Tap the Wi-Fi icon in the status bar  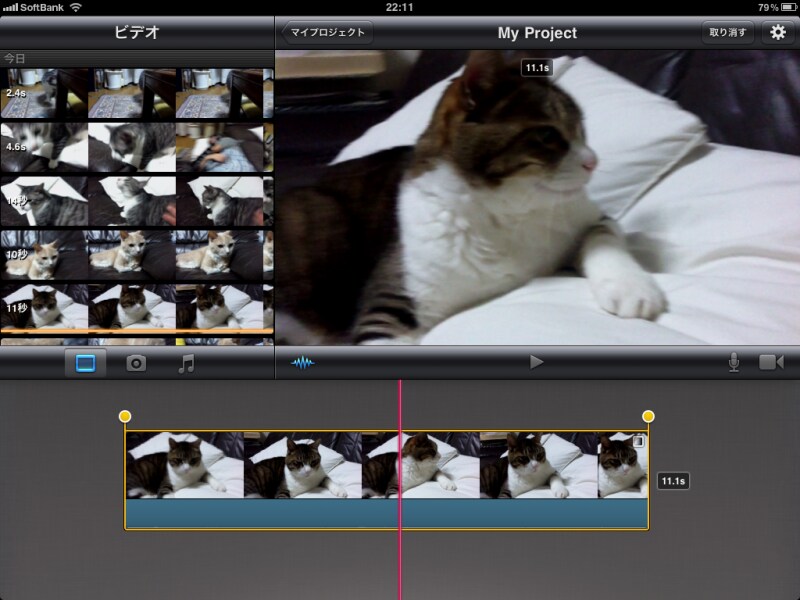pos(76,7)
